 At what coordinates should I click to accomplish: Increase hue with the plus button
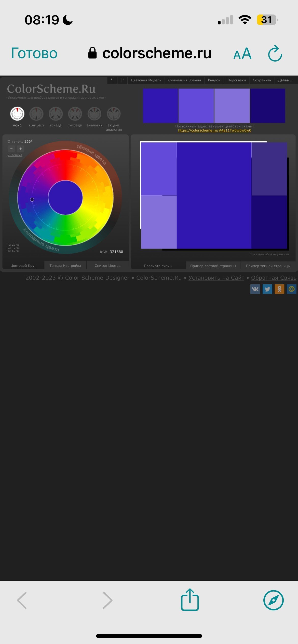20,149
